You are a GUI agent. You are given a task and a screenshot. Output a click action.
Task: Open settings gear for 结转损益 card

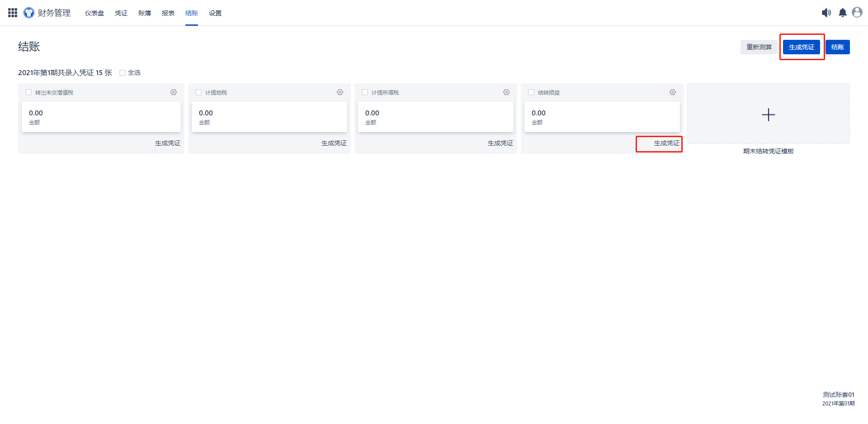coord(673,92)
